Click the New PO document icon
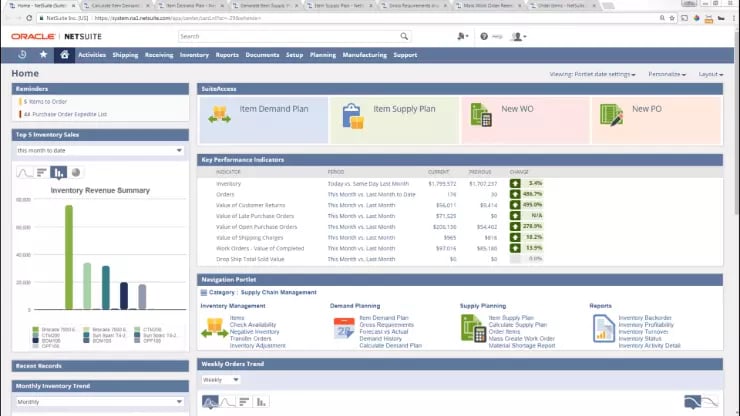The width and height of the screenshot is (740, 416). point(612,115)
